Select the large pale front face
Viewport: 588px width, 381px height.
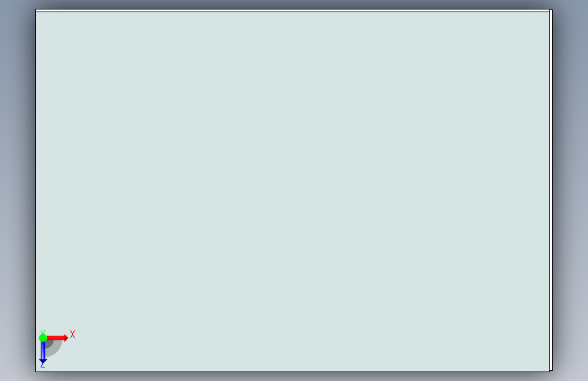pos(292,191)
